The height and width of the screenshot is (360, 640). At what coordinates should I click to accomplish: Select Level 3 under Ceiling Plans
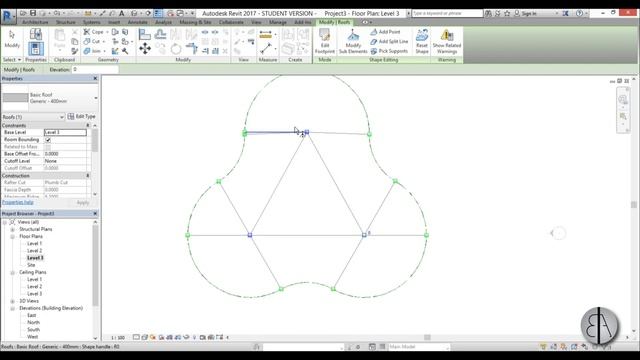(x=34, y=294)
